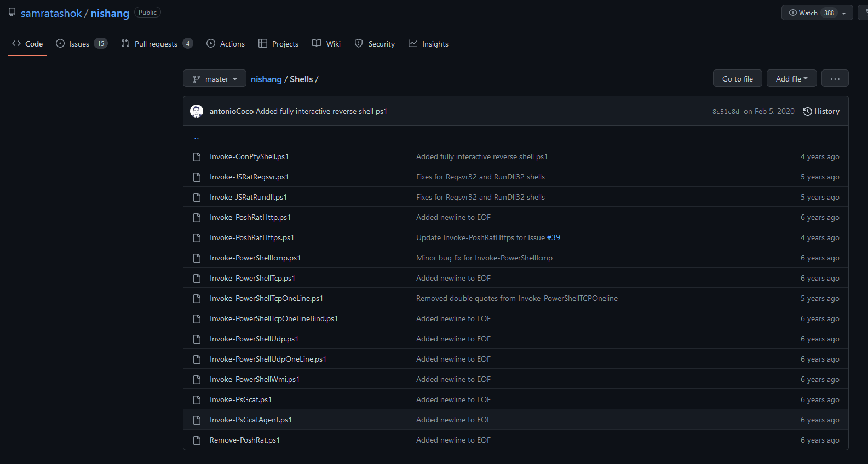Image resolution: width=868 pixels, height=464 pixels.
Task: Click the file icon for Invoke-PowerShellTcpOneLine.ps1
Action: [x=197, y=299]
